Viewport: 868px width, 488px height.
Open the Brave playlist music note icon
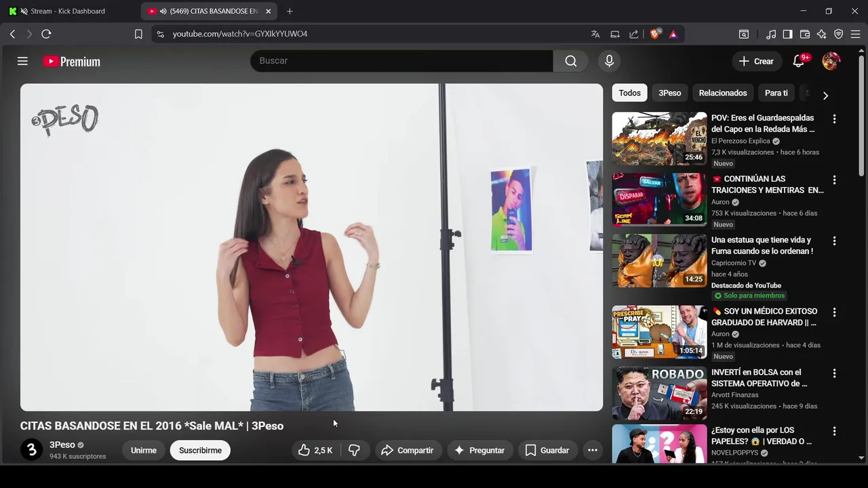click(x=771, y=34)
